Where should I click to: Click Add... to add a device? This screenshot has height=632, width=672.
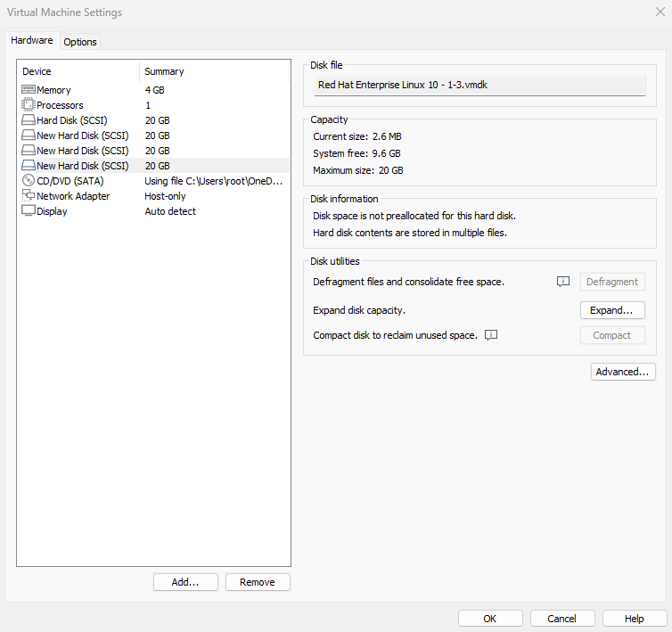pos(185,582)
